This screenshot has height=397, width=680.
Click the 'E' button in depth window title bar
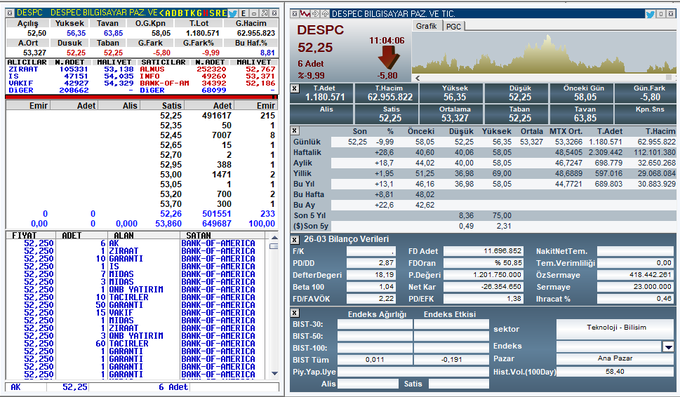pos(243,13)
